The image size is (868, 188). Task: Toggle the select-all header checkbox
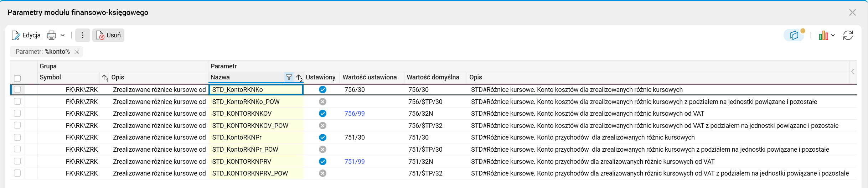[x=17, y=78]
